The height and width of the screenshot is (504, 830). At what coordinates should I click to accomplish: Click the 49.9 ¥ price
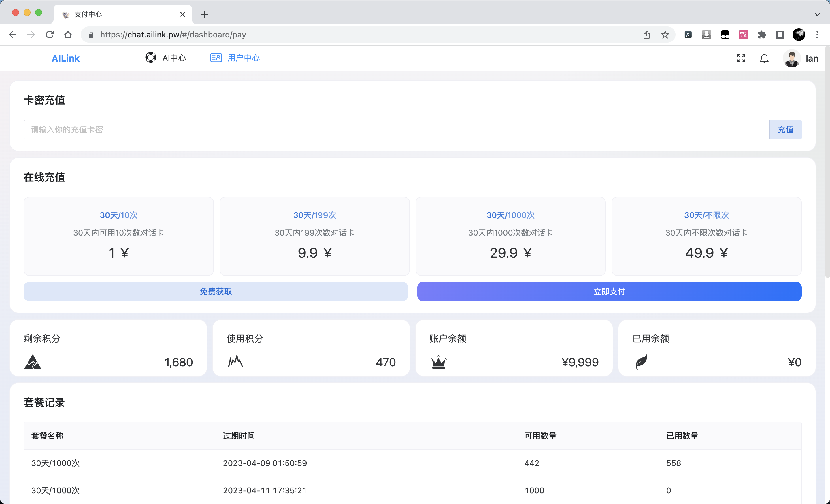pos(706,253)
